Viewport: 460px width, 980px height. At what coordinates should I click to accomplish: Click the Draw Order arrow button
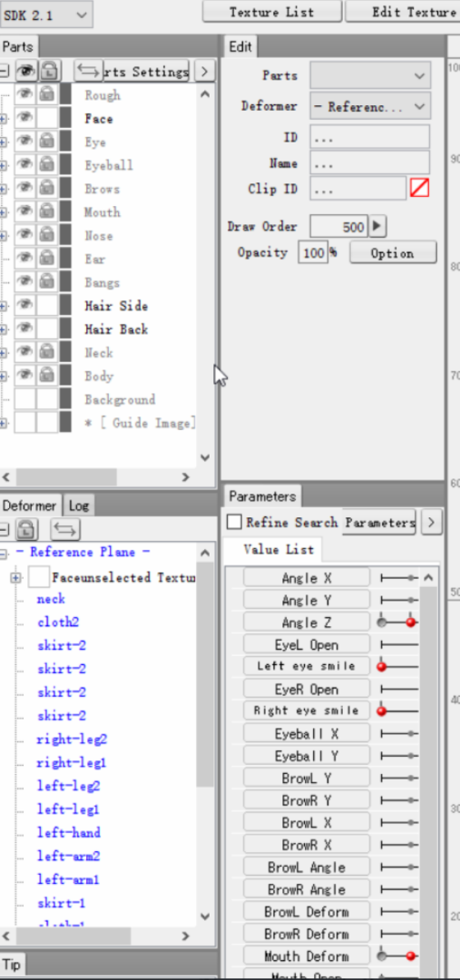point(377,226)
